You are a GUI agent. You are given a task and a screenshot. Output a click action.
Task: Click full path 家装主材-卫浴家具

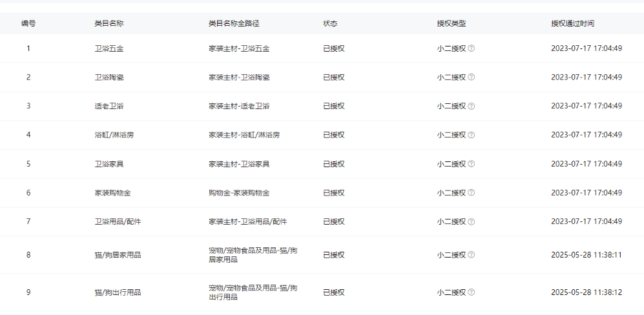[x=239, y=164]
